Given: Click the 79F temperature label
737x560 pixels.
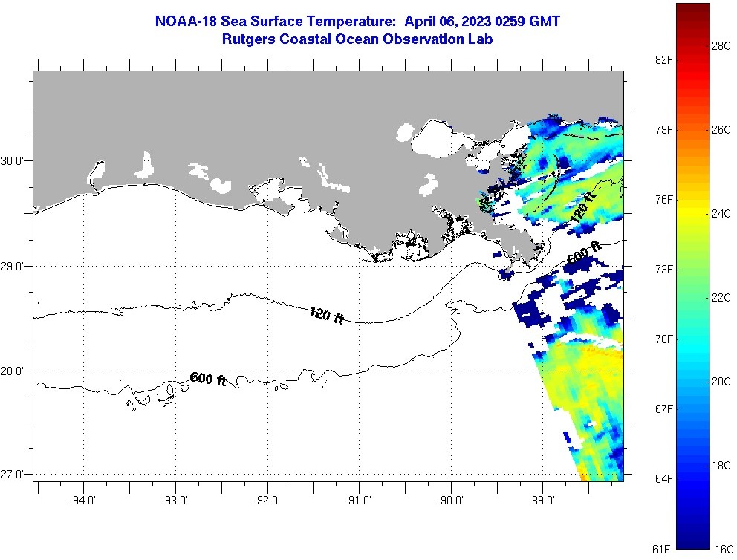Looking at the screenshot, I should point(664,130).
